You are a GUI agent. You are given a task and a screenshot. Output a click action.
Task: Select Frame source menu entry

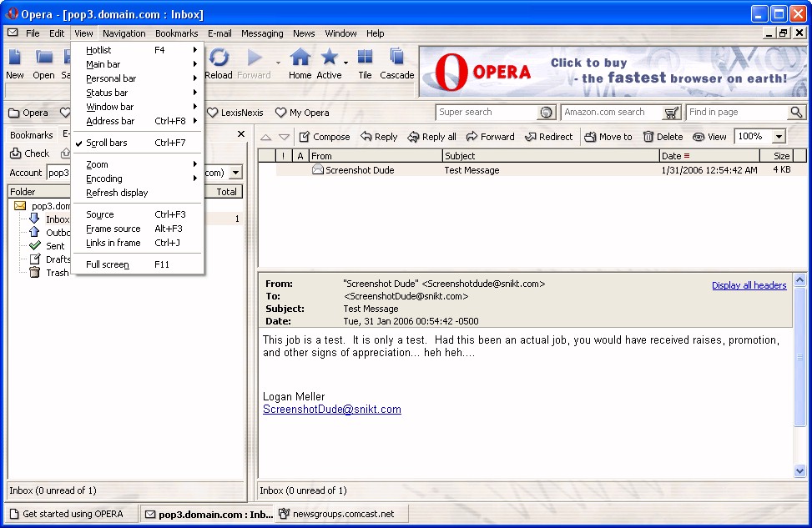[x=137, y=229]
